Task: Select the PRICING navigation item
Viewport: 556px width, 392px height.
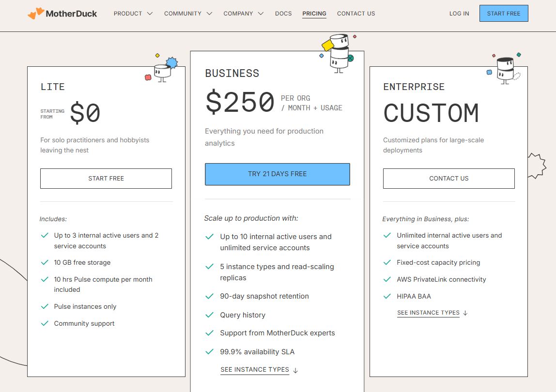Action: tap(314, 14)
